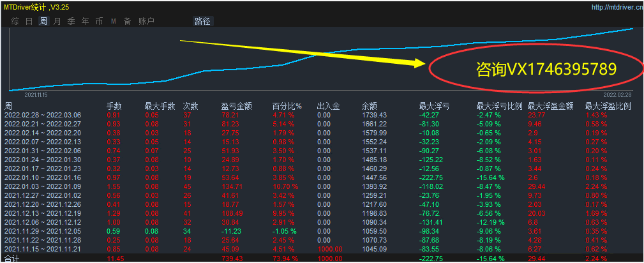Click the 百分比% column header
The height and width of the screenshot is (263, 644).
pos(287,107)
